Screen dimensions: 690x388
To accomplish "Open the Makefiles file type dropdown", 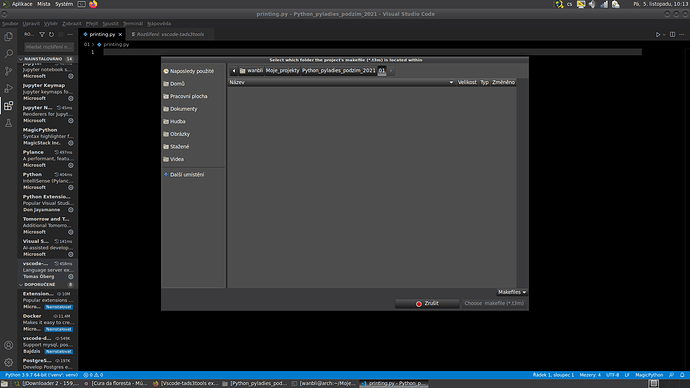I will [x=512, y=292].
